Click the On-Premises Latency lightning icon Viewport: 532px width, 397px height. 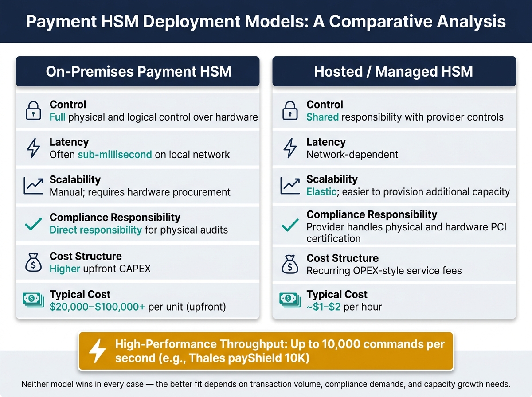pos(34,148)
